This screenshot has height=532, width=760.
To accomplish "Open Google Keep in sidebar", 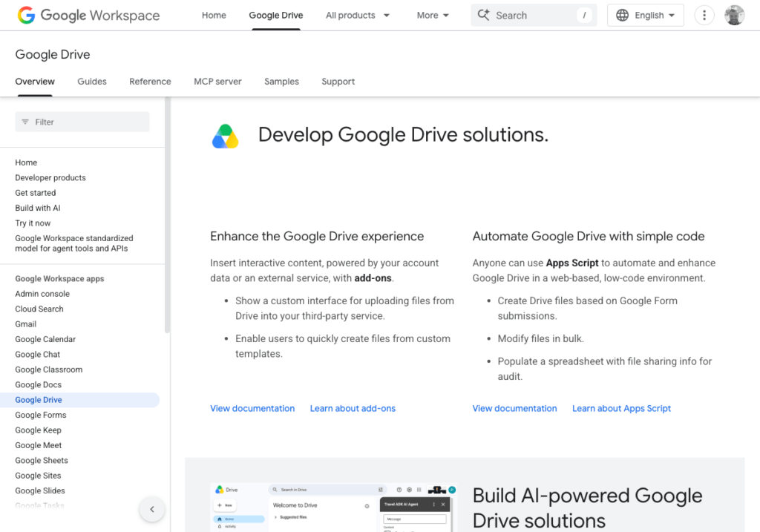I will [39, 430].
